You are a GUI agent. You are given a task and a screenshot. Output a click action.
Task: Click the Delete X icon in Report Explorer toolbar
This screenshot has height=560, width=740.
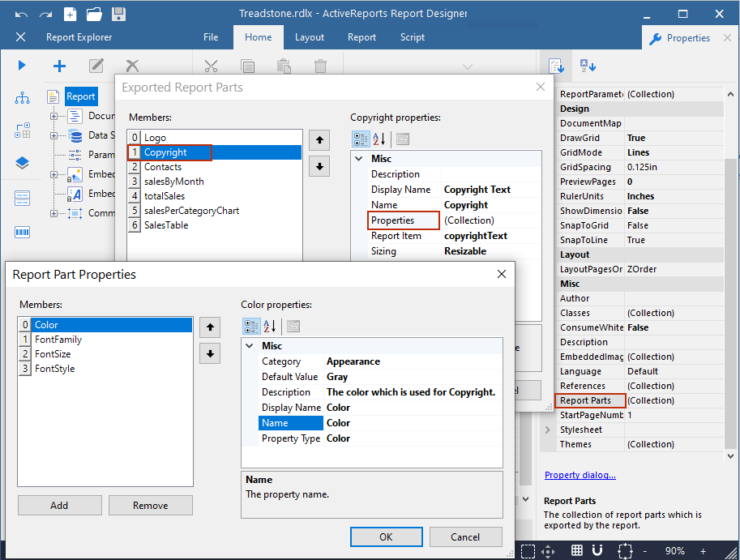[133, 66]
